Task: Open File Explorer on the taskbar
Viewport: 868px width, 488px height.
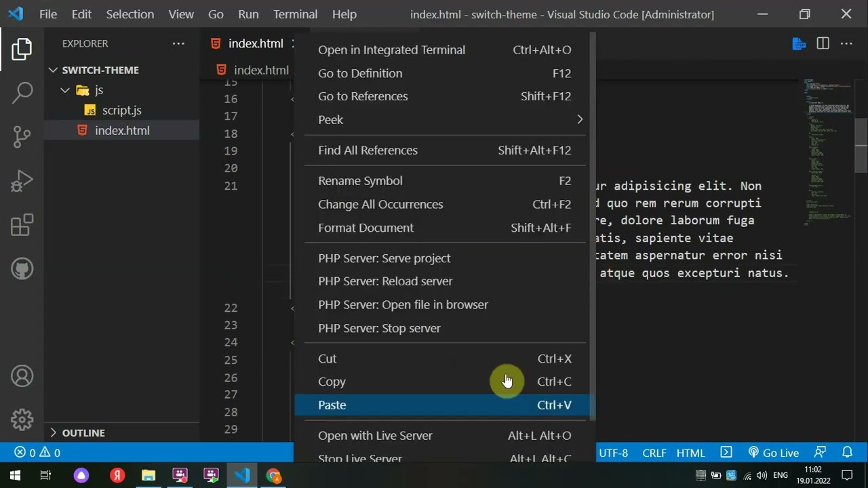Action: pos(149,475)
